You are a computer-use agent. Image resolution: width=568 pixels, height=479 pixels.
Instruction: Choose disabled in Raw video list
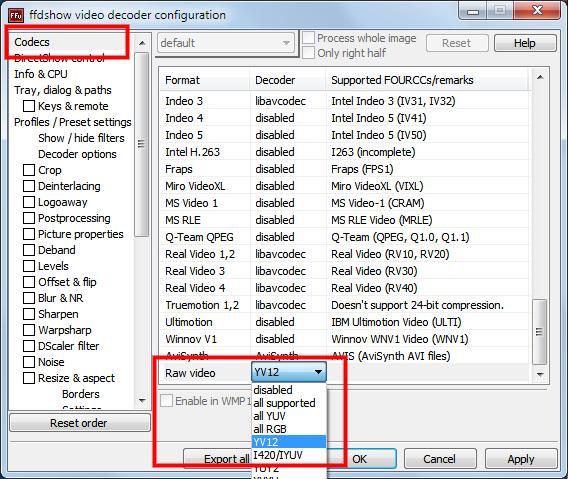click(289, 390)
